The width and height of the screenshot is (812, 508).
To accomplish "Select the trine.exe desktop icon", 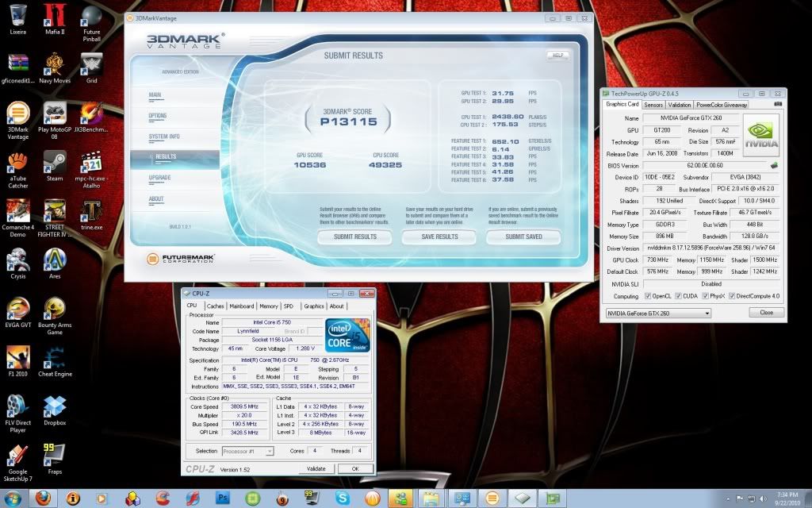I will click(92, 214).
